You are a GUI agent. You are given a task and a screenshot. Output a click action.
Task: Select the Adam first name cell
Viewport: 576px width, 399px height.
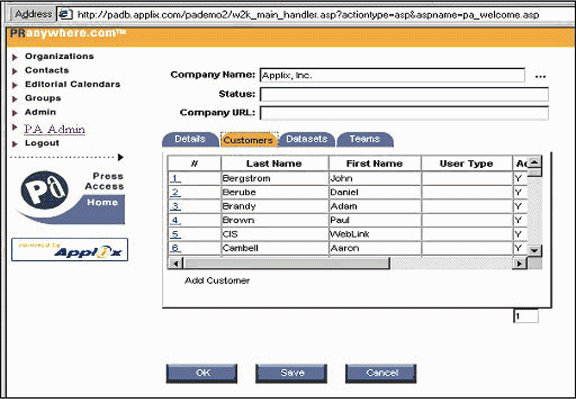pyautogui.click(x=375, y=206)
